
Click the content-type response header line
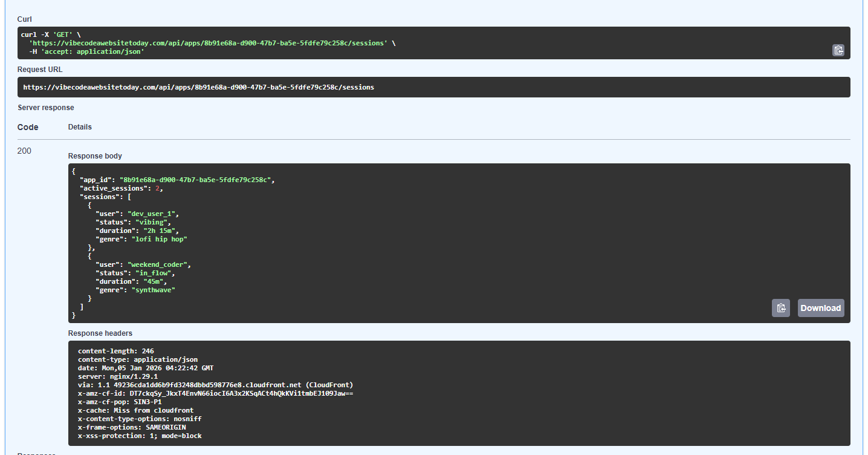[x=137, y=359]
